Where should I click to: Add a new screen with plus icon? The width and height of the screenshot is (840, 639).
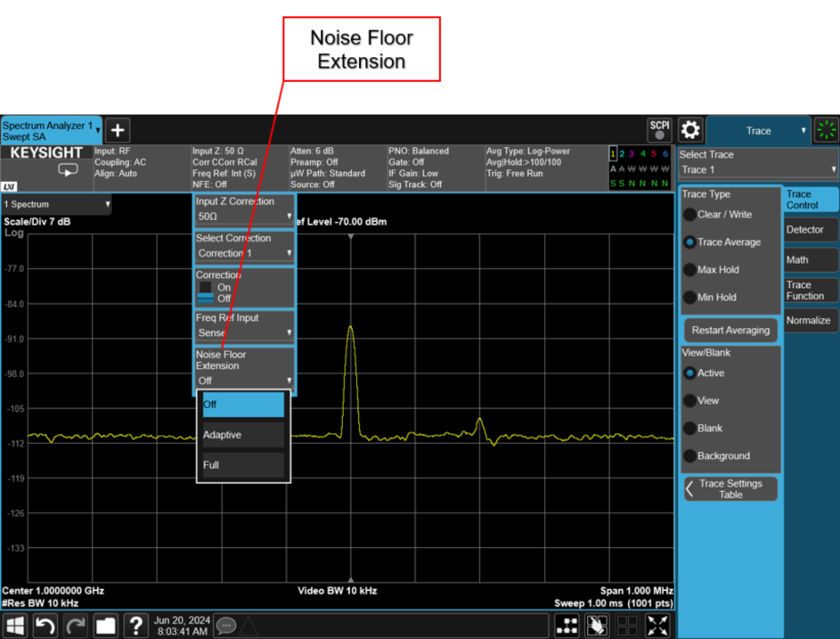pyautogui.click(x=118, y=130)
